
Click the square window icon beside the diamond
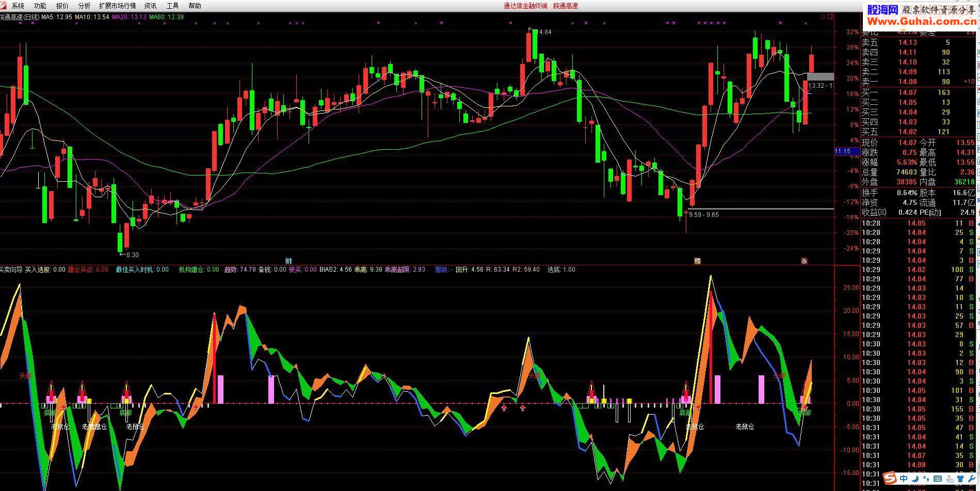click(830, 17)
